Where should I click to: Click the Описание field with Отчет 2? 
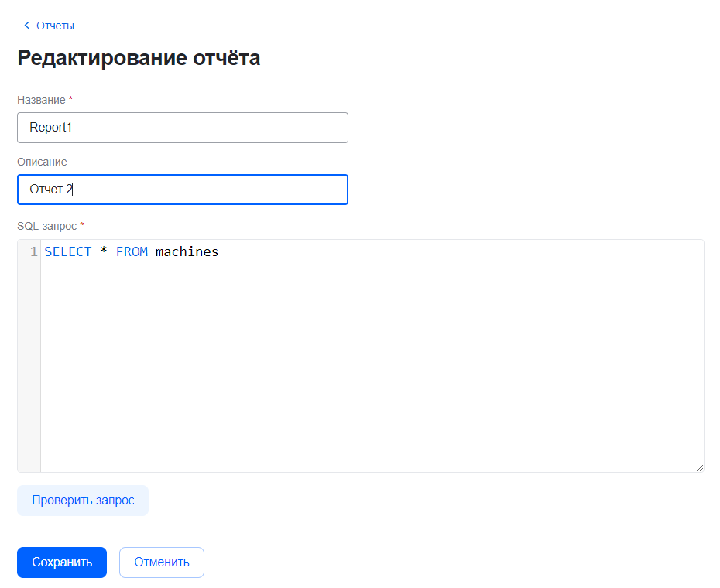pos(183,190)
